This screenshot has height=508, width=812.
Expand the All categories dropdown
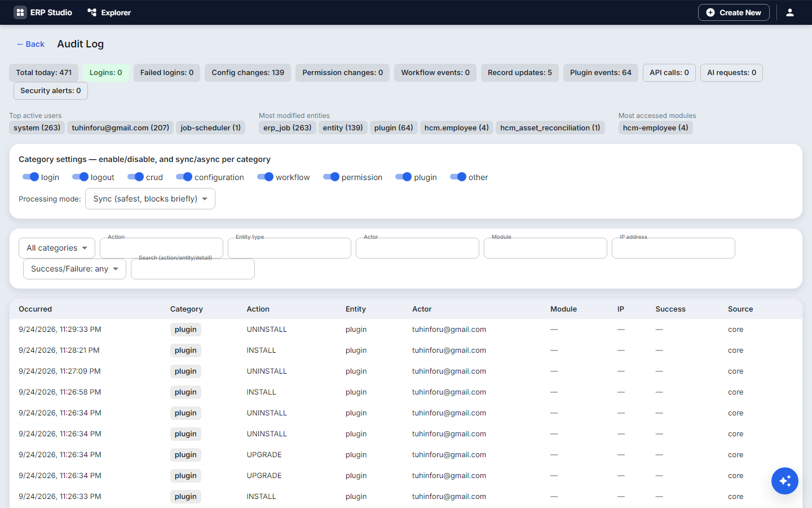click(x=57, y=248)
